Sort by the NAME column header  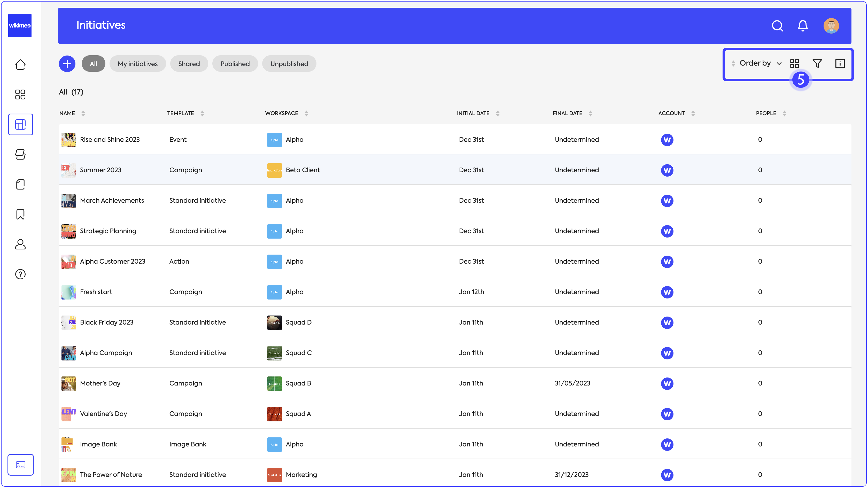[67, 113]
